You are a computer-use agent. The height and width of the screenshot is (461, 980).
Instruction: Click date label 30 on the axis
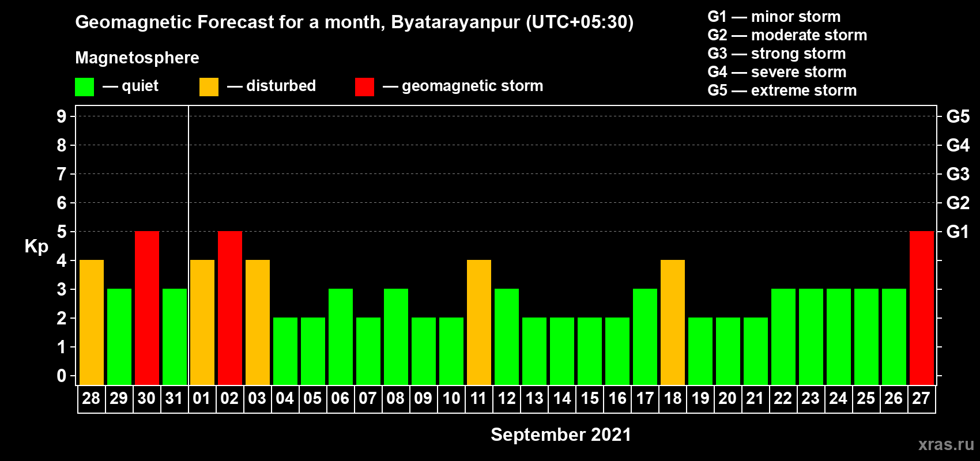click(x=146, y=399)
